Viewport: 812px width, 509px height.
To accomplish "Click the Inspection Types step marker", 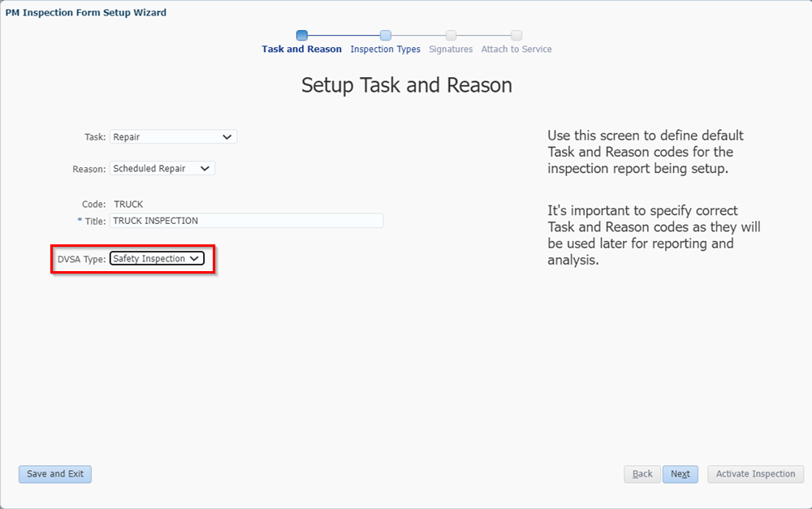I will pyautogui.click(x=385, y=35).
